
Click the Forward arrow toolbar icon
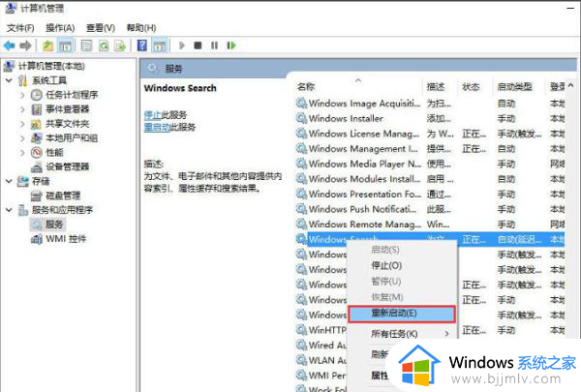point(25,45)
